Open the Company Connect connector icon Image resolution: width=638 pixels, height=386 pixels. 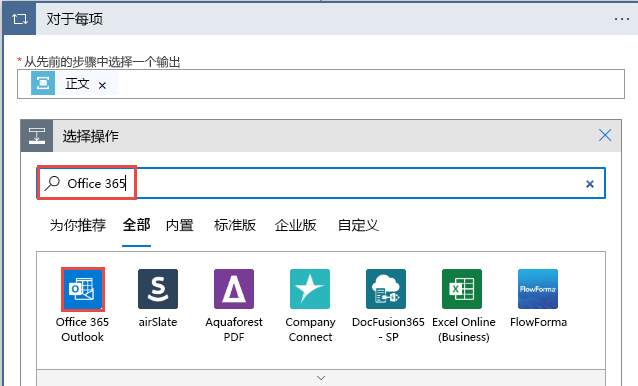310,289
